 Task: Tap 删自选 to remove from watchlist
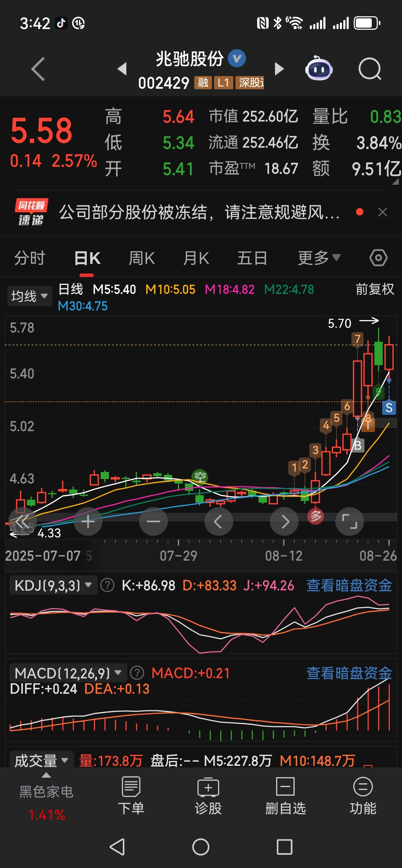pyautogui.click(x=286, y=796)
